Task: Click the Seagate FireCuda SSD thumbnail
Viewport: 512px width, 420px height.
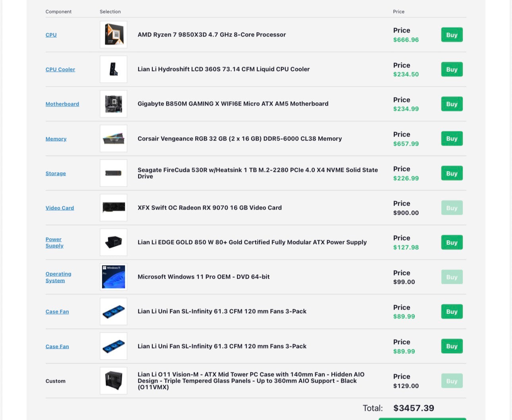Action: 114,173
